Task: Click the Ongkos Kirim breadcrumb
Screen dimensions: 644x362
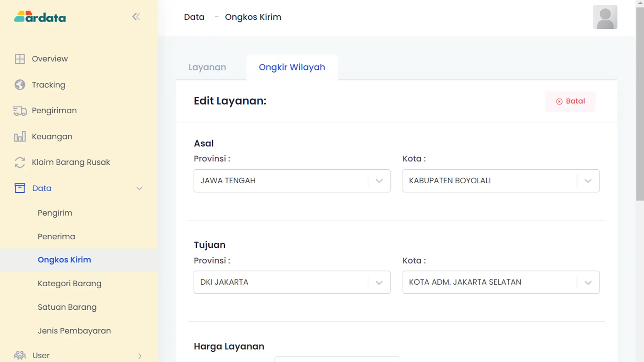Action: point(253,17)
